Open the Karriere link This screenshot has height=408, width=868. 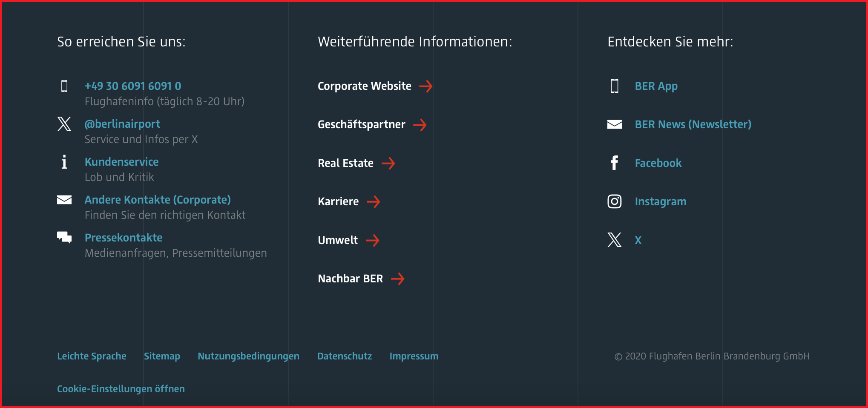[x=338, y=201]
